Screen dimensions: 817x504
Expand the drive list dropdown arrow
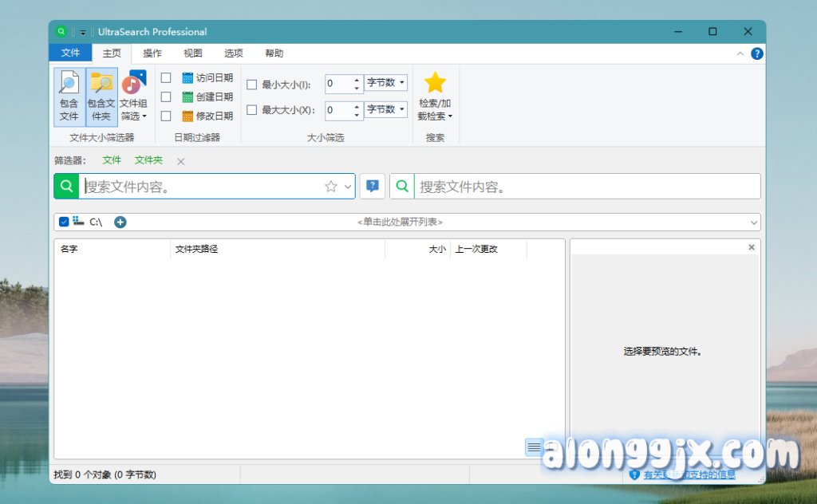pos(754,222)
